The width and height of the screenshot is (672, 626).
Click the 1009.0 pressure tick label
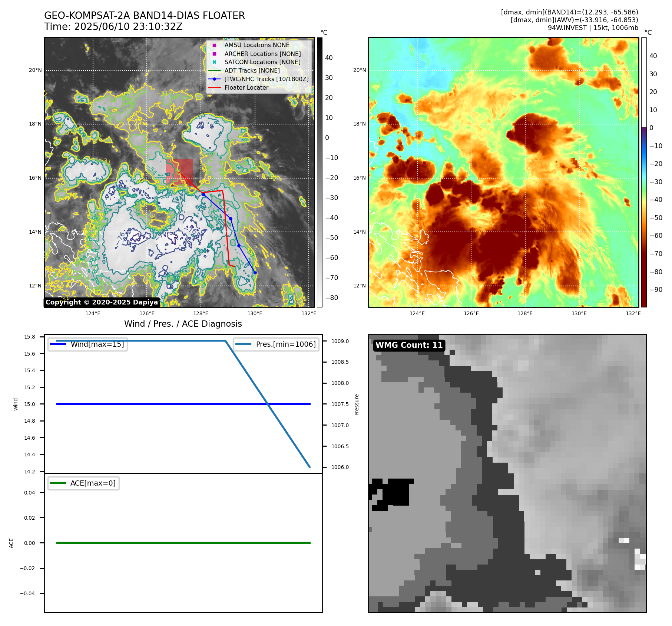pyautogui.click(x=340, y=341)
